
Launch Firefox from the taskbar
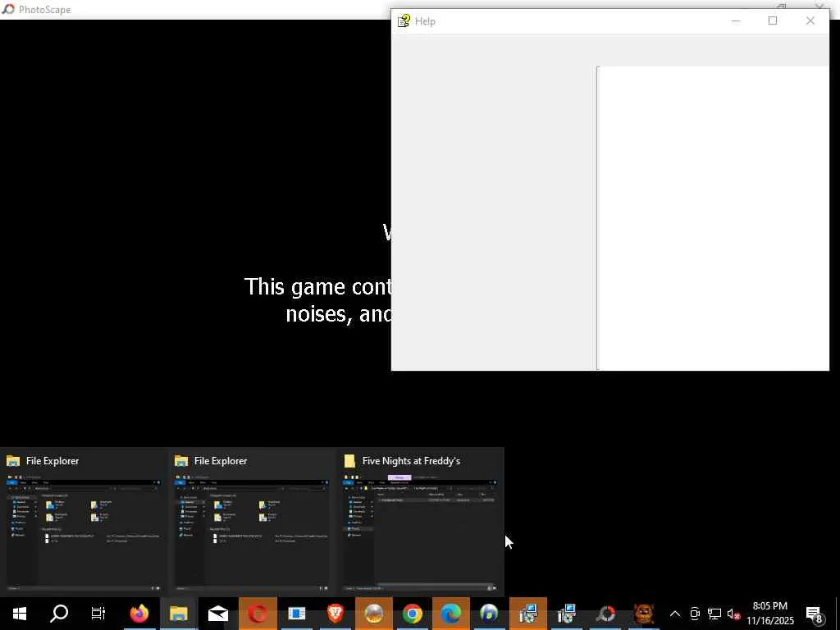point(139,614)
